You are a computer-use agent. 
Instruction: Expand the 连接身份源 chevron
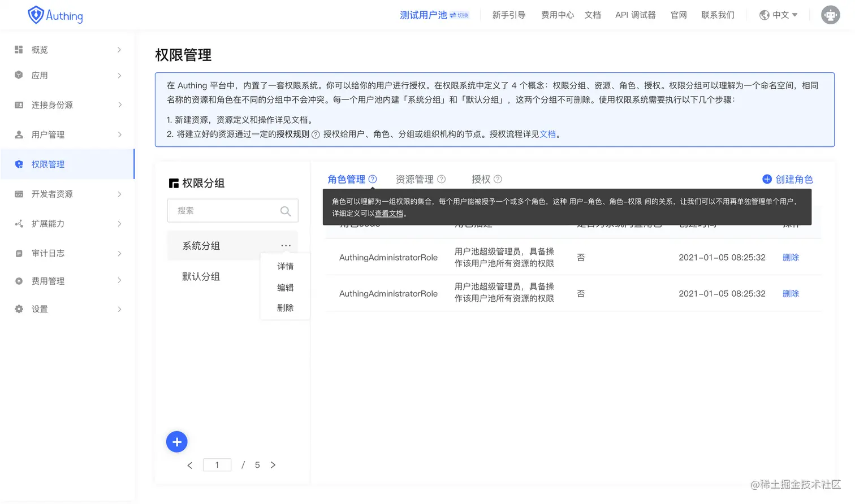(x=119, y=105)
